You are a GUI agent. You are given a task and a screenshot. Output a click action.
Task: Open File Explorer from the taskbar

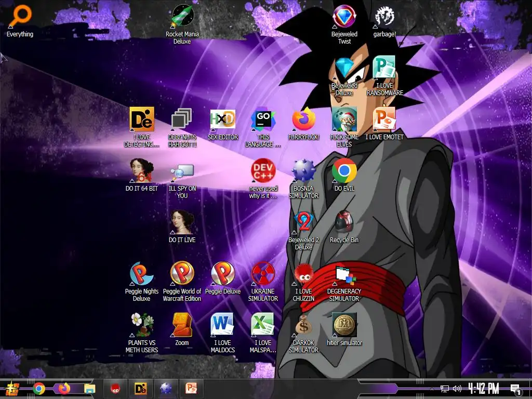[89, 389]
